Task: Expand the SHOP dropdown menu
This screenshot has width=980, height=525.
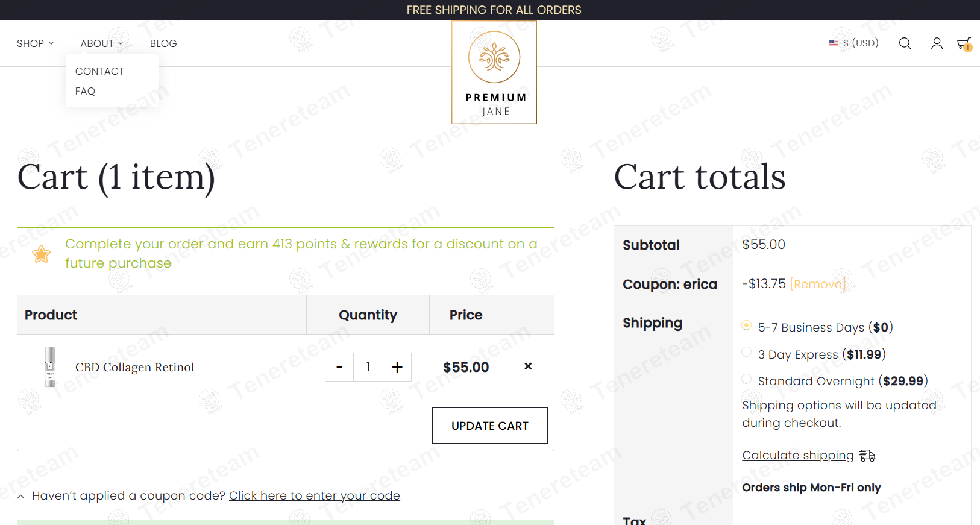Action: pos(35,43)
